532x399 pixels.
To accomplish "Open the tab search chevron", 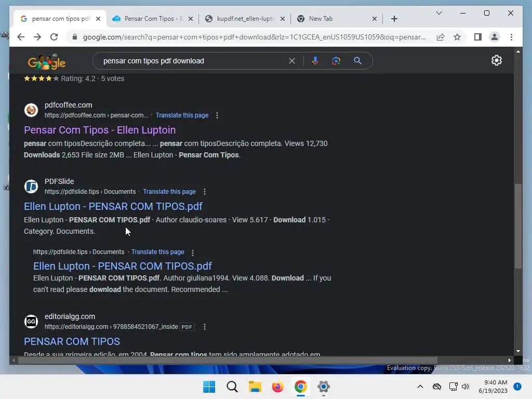I will click(x=438, y=13).
